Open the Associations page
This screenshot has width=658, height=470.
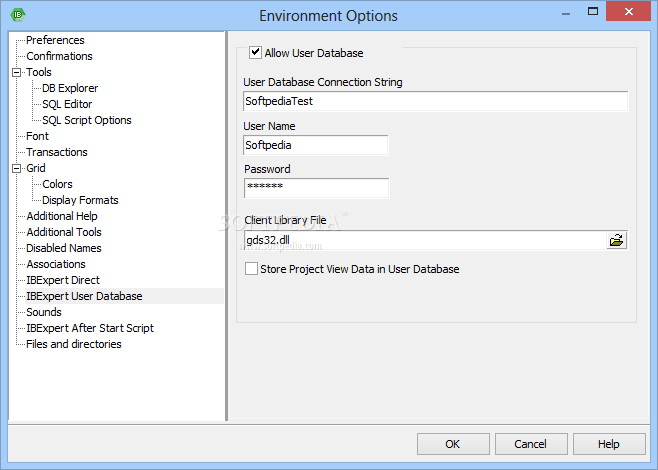pyautogui.click(x=56, y=264)
